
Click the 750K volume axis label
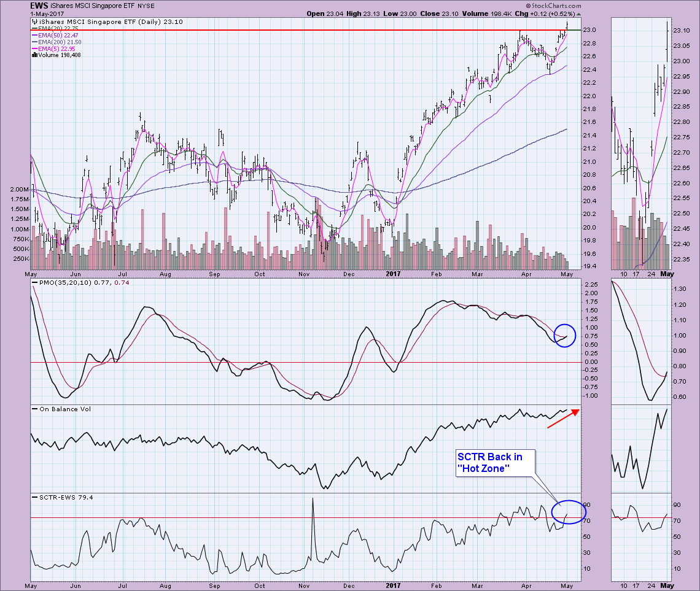[x=21, y=239]
